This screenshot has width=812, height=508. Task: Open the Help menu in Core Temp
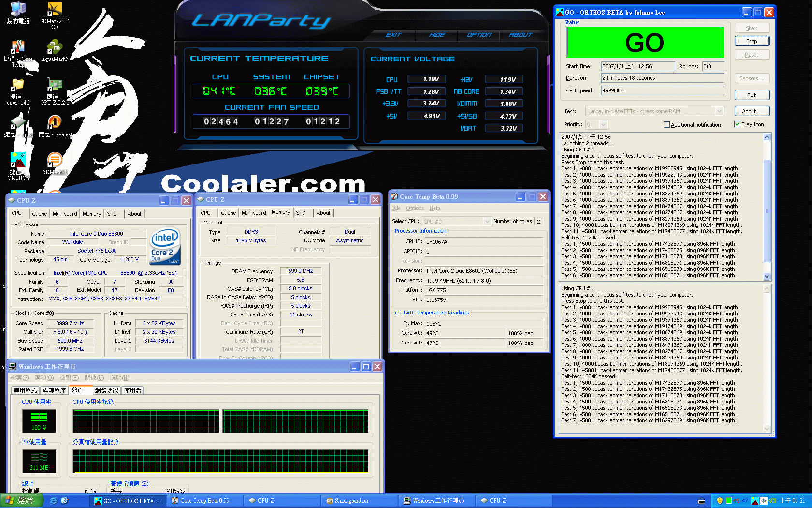click(435, 208)
